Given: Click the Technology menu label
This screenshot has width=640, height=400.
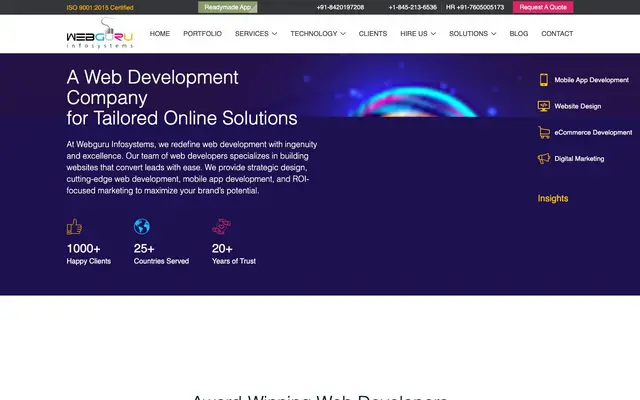Looking at the screenshot, I should pyautogui.click(x=314, y=33).
